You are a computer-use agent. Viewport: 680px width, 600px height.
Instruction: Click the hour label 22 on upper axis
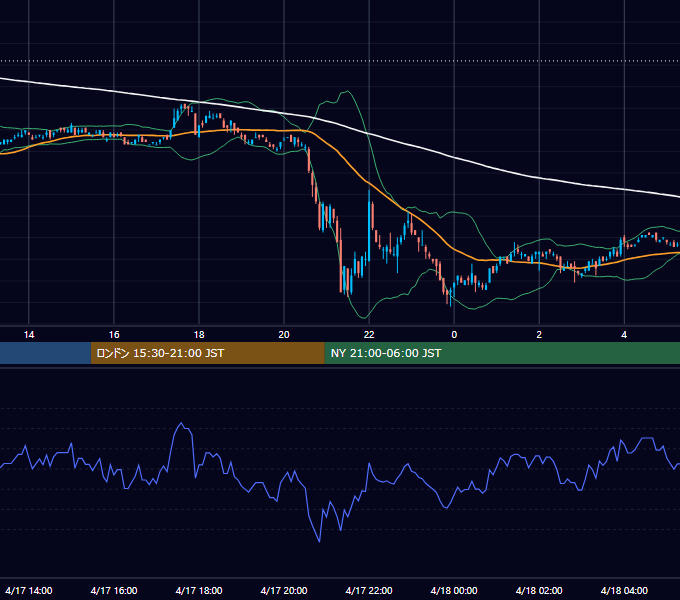(369, 335)
